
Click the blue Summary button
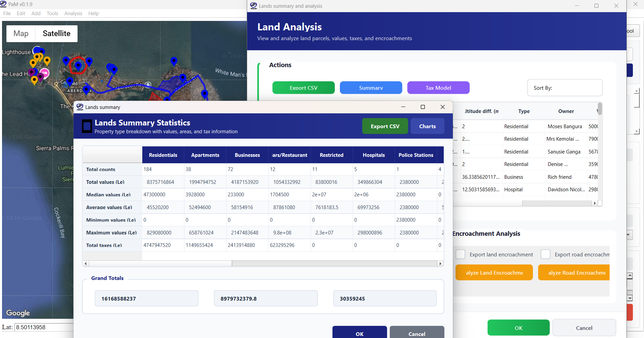pos(371,88)
